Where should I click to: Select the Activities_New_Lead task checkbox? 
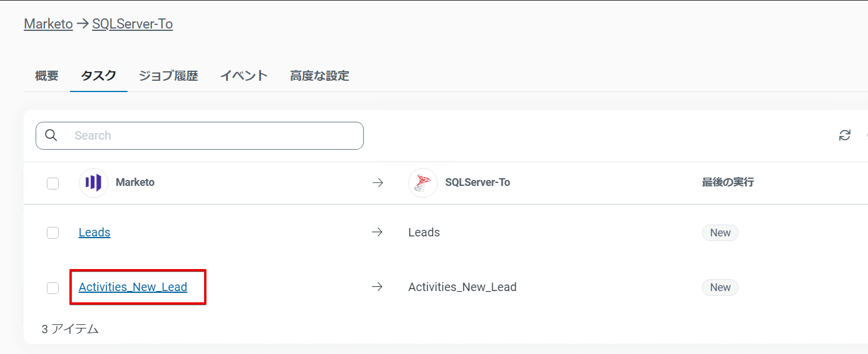53,287
